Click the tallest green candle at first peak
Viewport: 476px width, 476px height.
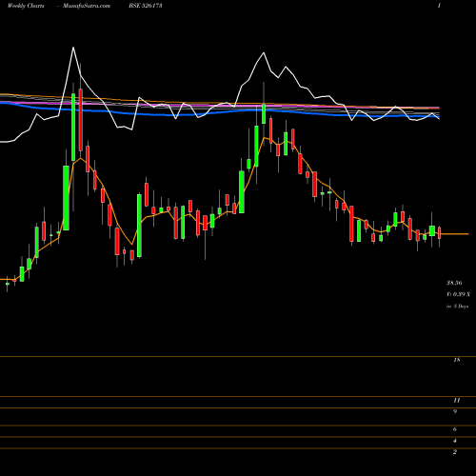coord(73,127)
